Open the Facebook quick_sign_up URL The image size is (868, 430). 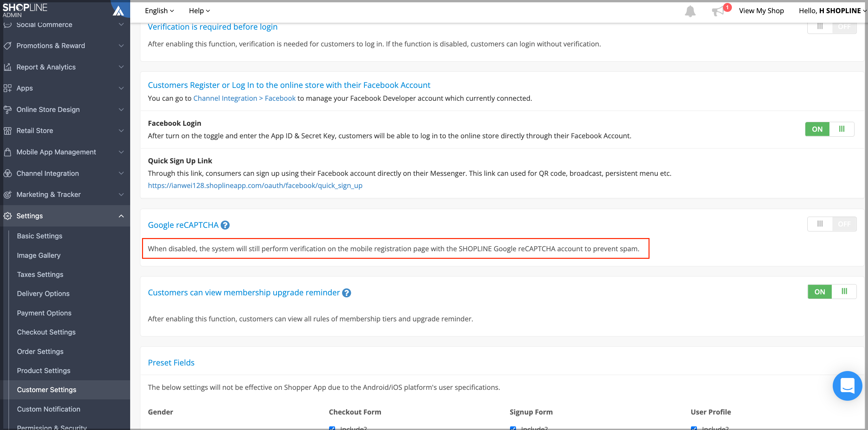(x=255, y=186)
